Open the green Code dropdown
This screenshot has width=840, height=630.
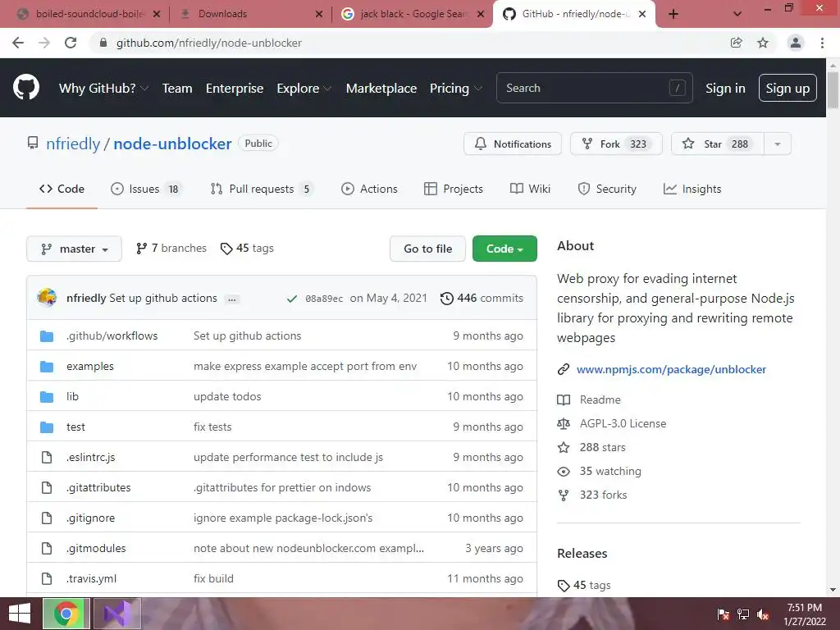point(504,249)
